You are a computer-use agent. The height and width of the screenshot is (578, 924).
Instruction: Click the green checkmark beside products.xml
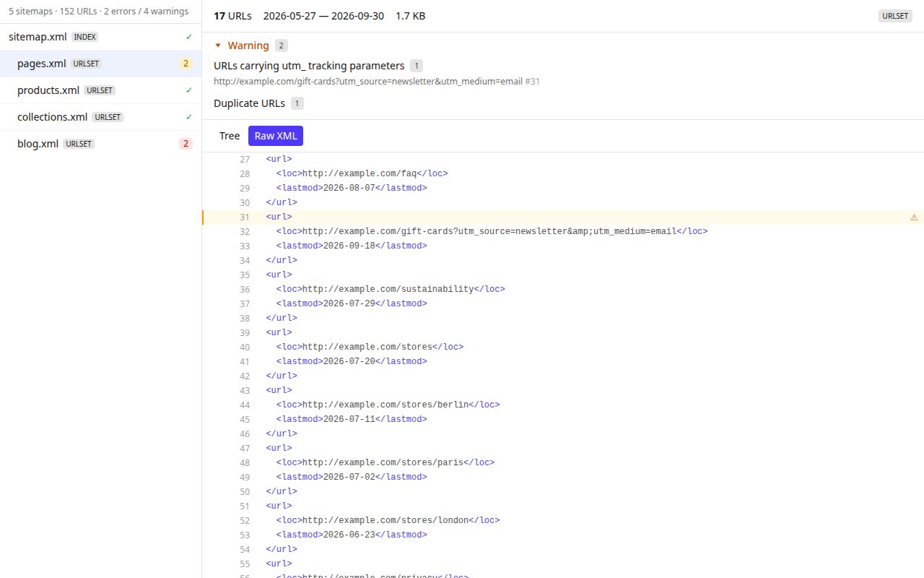click(x=188, y=90)
